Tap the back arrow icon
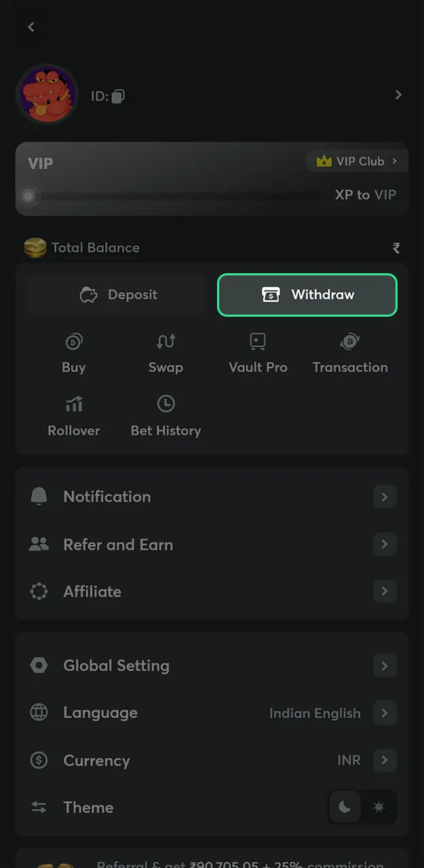424x868 pixels. pos(31,27)
